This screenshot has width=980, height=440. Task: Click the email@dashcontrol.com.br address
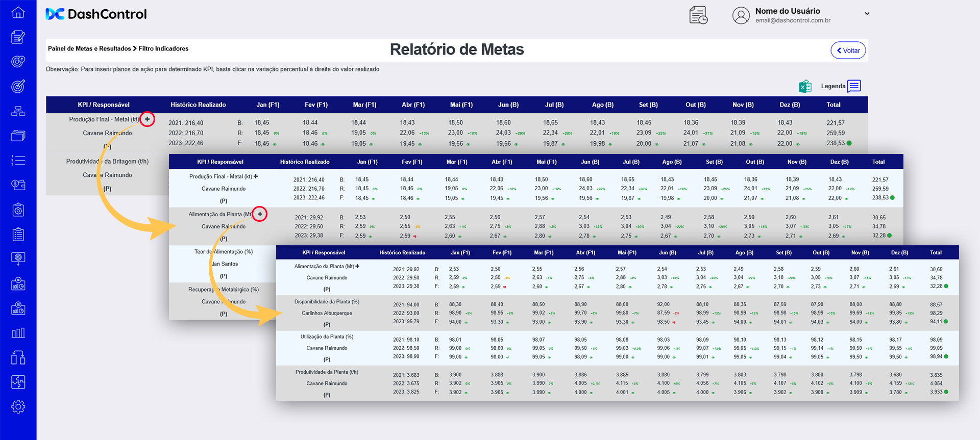pos(793,20)
